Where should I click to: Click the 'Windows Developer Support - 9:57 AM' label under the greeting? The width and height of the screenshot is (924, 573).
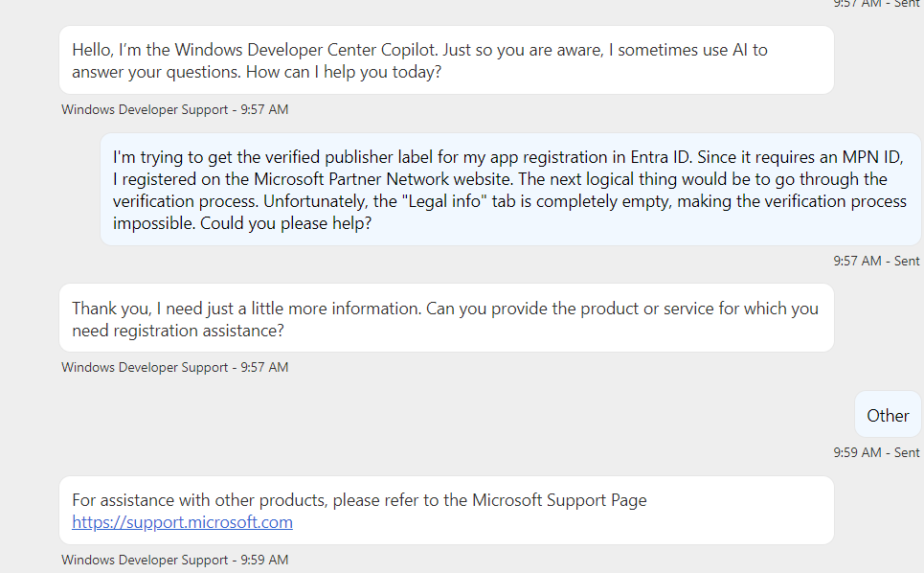[175, 109]
